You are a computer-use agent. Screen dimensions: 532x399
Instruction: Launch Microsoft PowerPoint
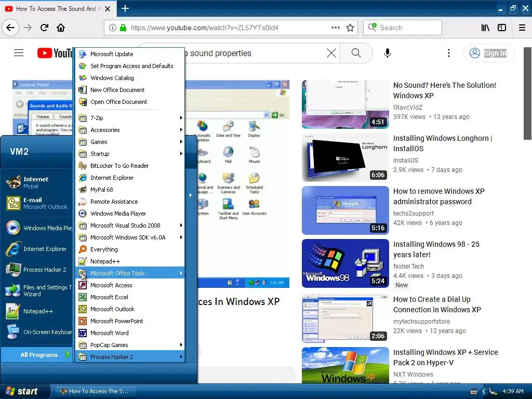(x=130, y=321)
